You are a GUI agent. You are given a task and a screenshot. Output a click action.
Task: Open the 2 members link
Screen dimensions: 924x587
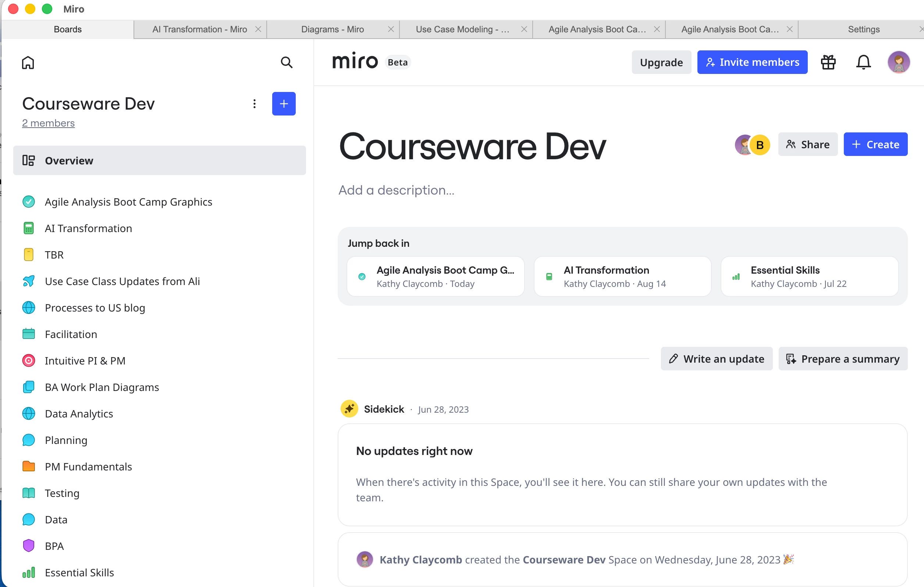tap(48, 123)
